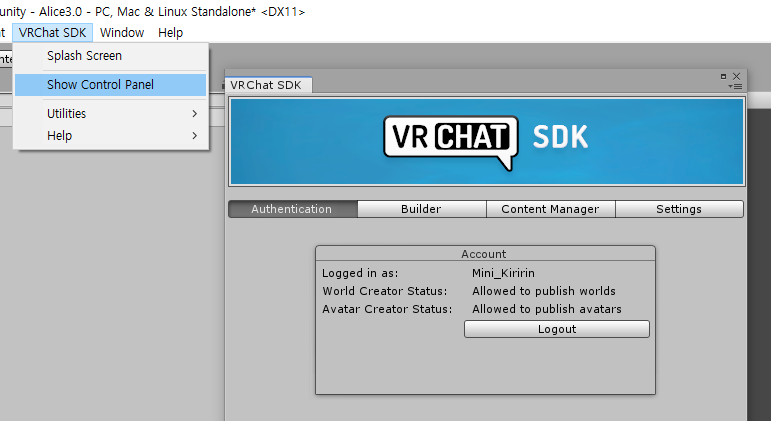Maximize the VRChat SDK panel

(x=723, y=76)
